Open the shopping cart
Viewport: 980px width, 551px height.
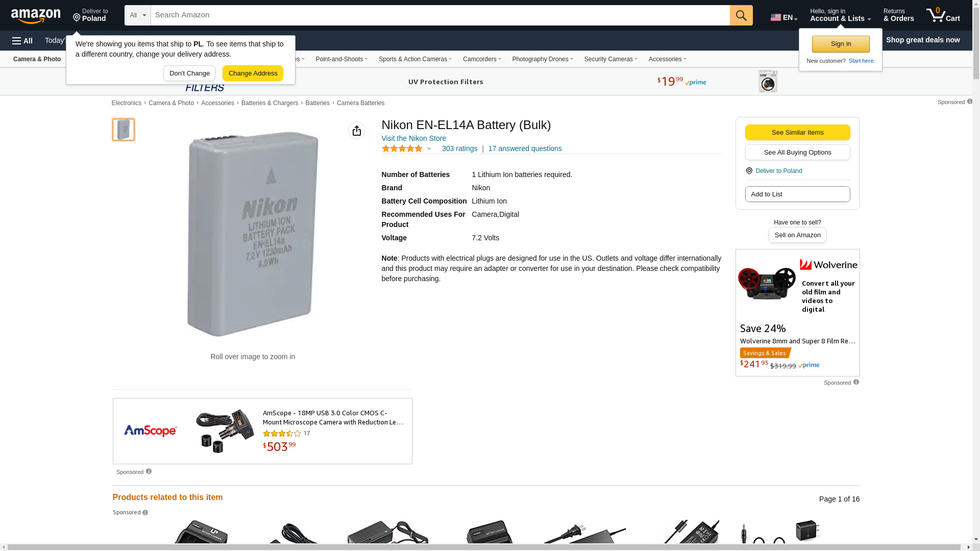coord(943,15)
